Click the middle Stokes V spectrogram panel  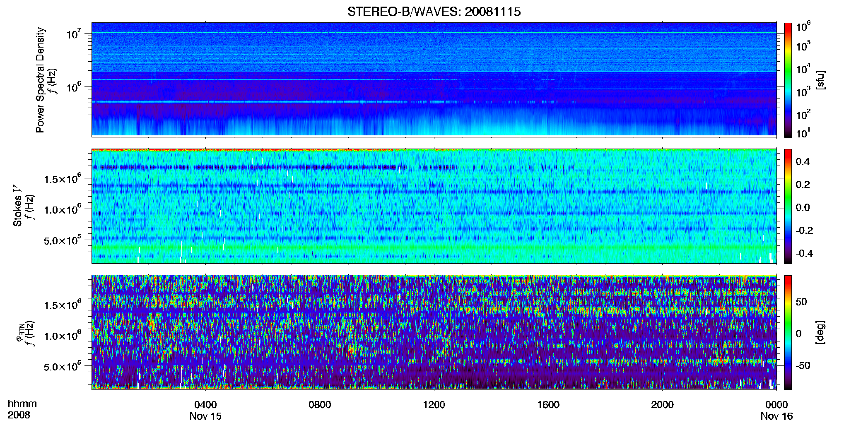click(434, 206)
